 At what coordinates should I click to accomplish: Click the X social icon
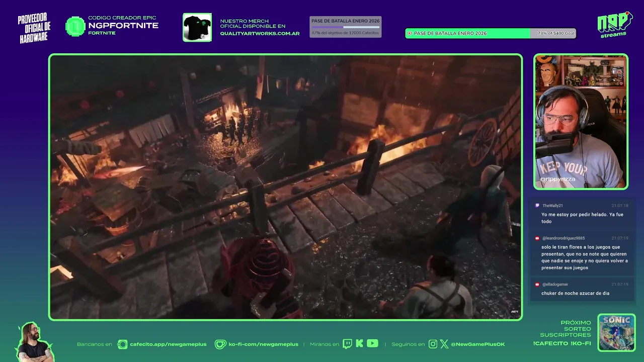[444, 344]
